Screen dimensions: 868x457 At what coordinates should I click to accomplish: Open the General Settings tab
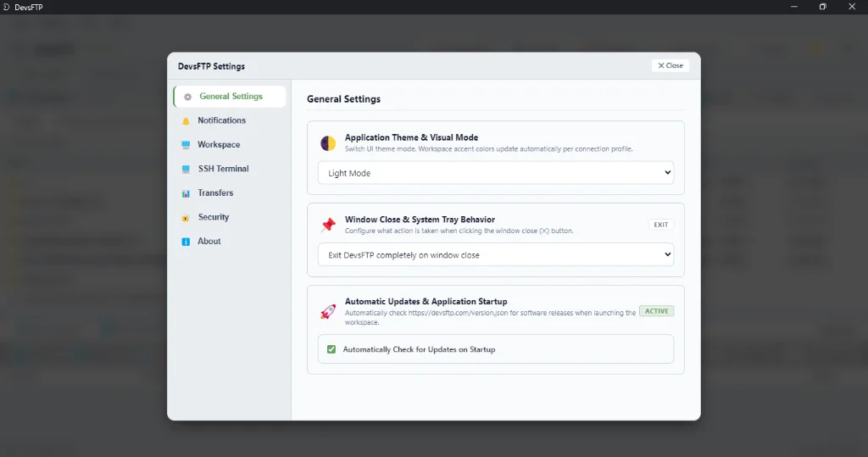tap(230, 97)
